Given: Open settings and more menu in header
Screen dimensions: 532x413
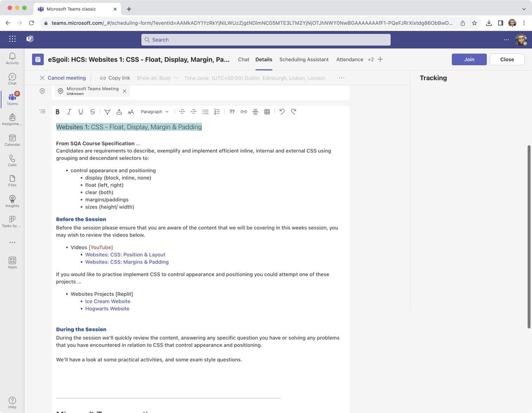Looking at the screenshot, I should point(506,39).
